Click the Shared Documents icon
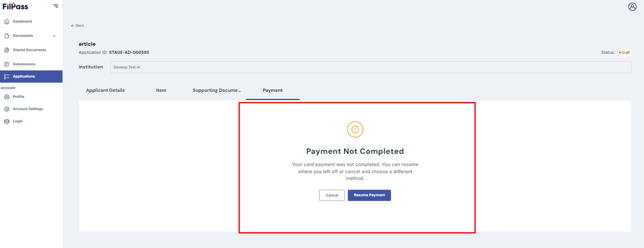Image resolution: width=644 pixels, height=248 pixels. click(x=6, y=50)
